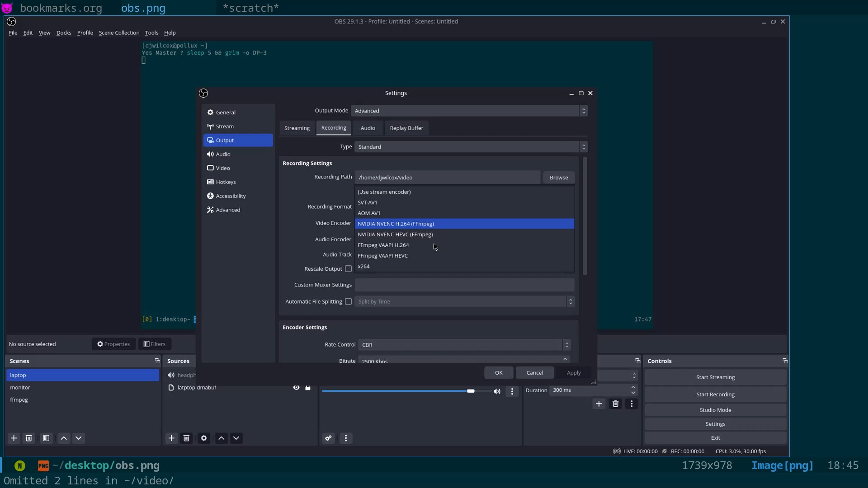868x488 pixels.
Task: Open scene filters with the filter icon
Action: pos(46,438)
